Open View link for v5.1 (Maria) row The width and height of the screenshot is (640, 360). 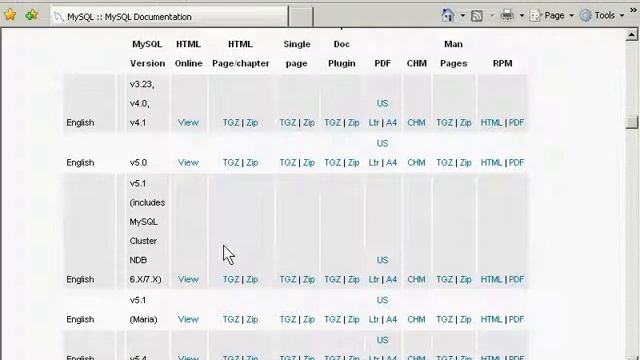coord(188,319)
